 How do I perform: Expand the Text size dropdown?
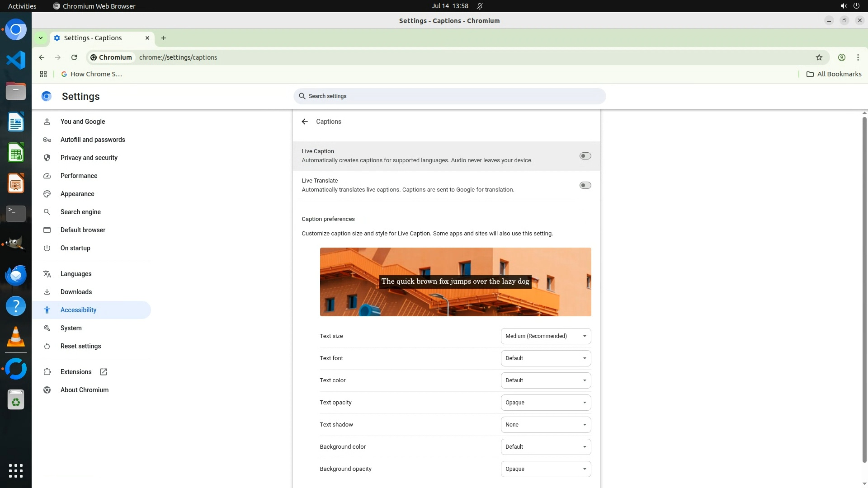tap(545, 336)
